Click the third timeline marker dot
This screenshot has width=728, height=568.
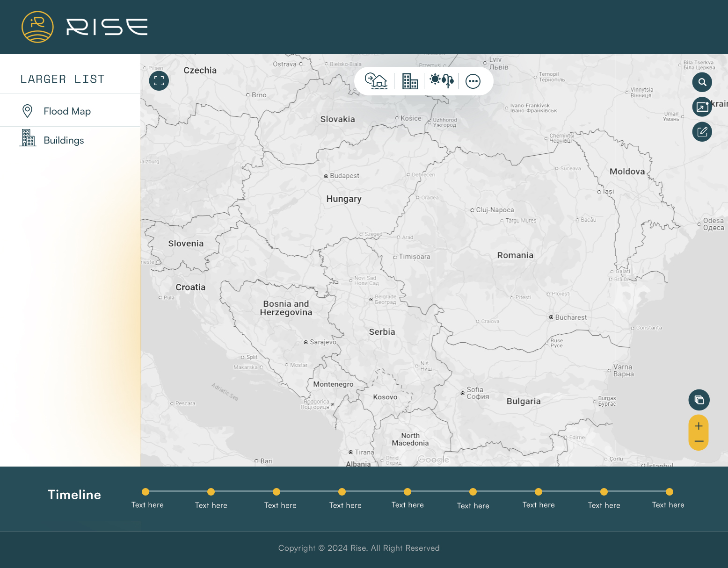[x=277, y=492]
